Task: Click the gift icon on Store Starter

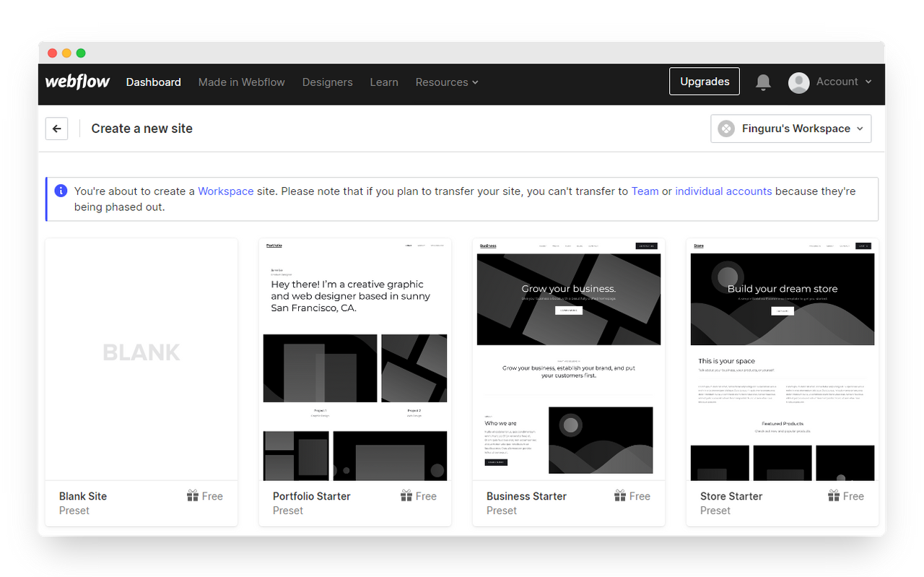Action: pyautogui.click(x=834, y=495)
